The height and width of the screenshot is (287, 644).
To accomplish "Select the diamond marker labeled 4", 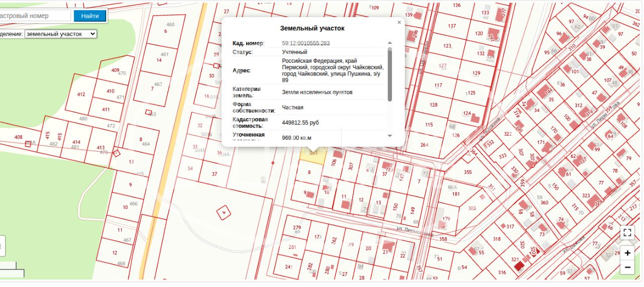I will [224, 213].
